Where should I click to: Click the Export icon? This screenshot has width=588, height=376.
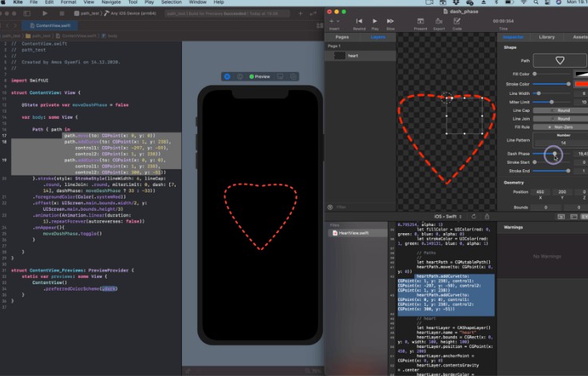[x=440, y=22]
